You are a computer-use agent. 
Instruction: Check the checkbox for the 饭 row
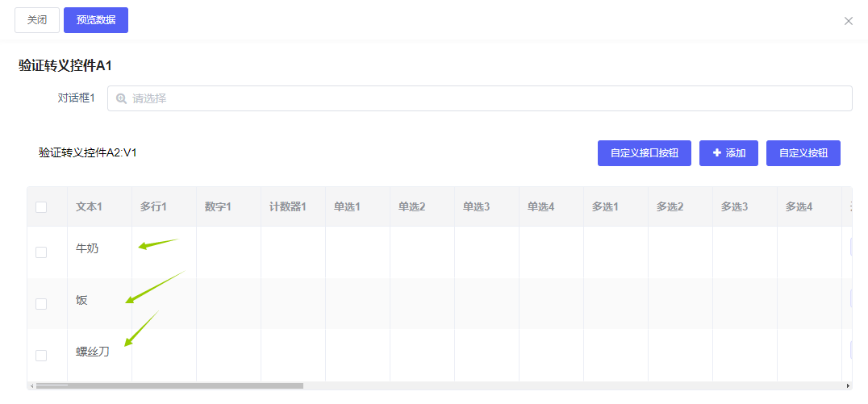(41, 304)
